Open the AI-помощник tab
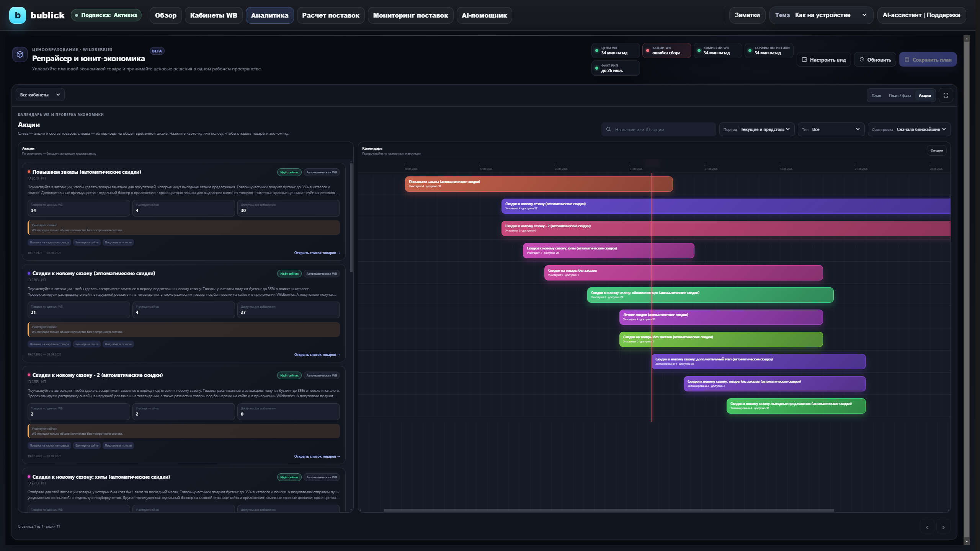This screenshot has width=980, height=551. pos(484,15)
